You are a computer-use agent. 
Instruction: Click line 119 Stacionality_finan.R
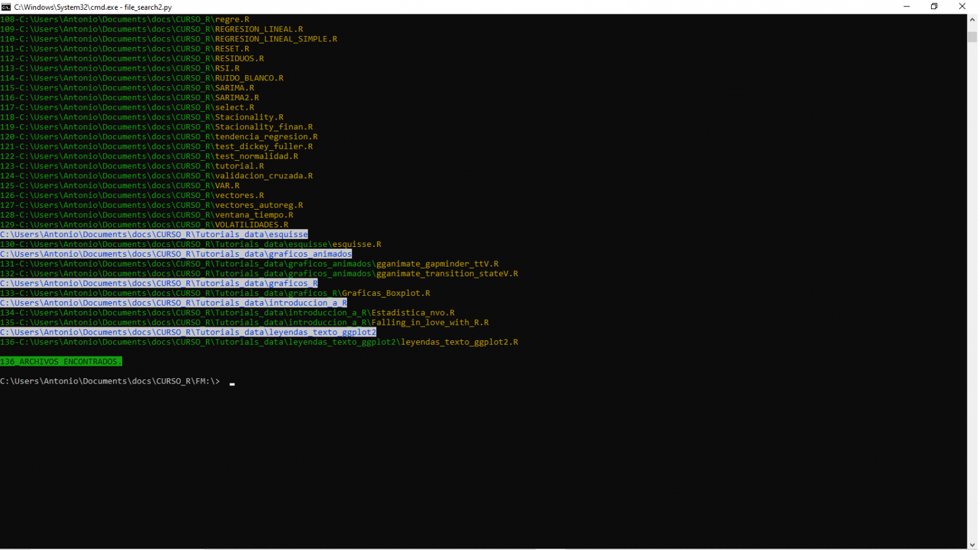coord(157,127)
